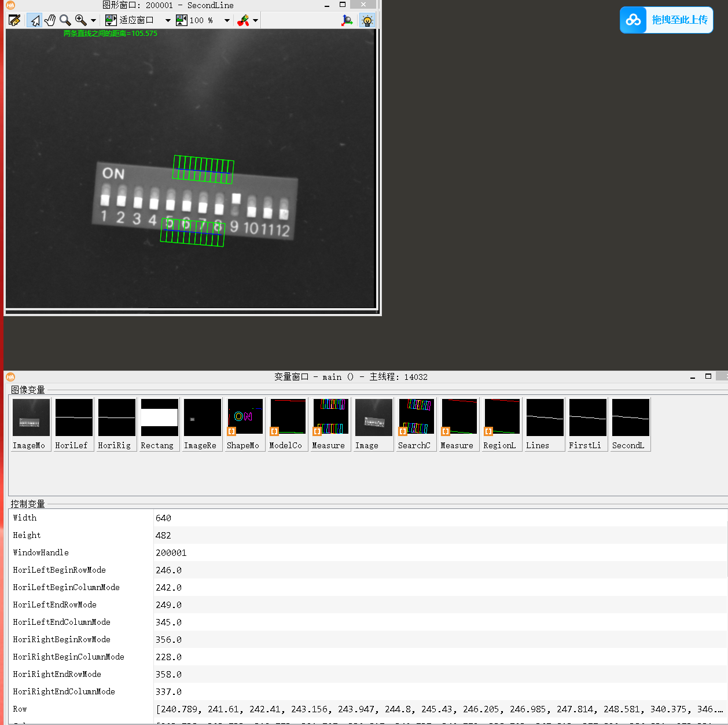Select the ImageRe image variable
728x725 pixels.
coord(203,424)
